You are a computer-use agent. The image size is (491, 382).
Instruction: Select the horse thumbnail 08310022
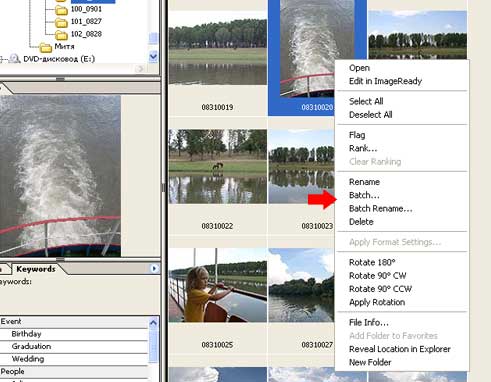pos(218,166)
